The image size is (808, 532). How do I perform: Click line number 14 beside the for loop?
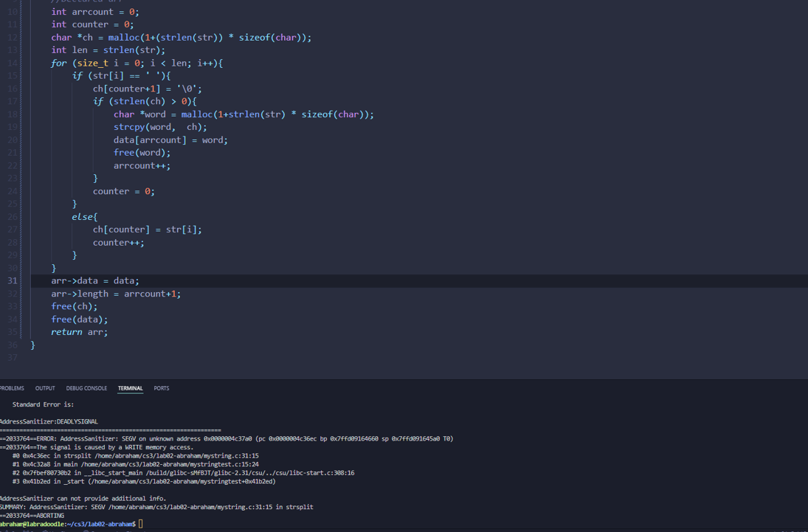13,63
